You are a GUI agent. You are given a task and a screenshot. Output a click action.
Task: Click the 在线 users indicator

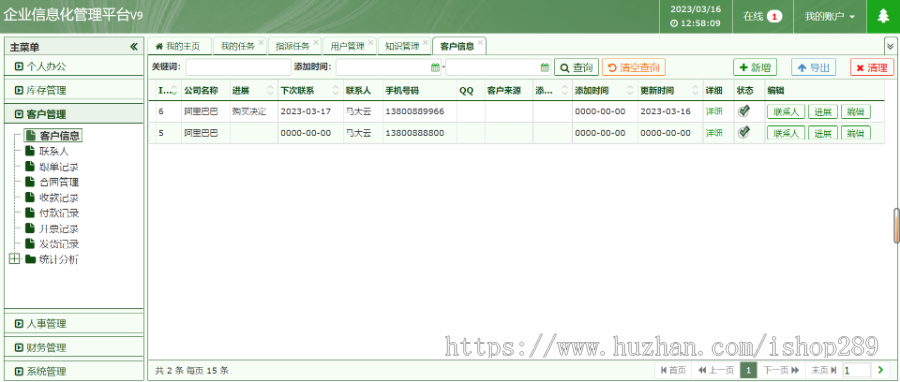pos(763,17)
